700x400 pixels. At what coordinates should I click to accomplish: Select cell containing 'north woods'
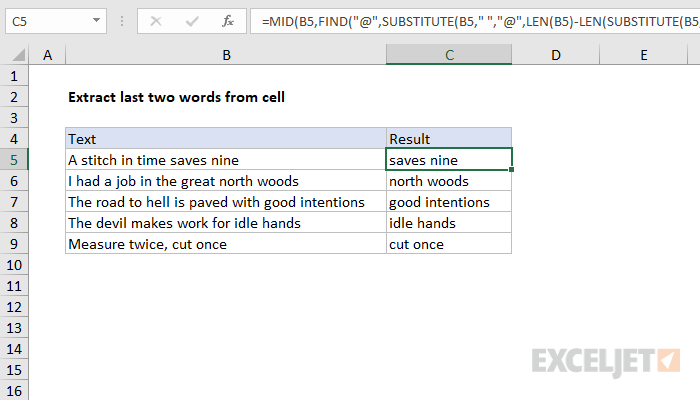point(449,181)
